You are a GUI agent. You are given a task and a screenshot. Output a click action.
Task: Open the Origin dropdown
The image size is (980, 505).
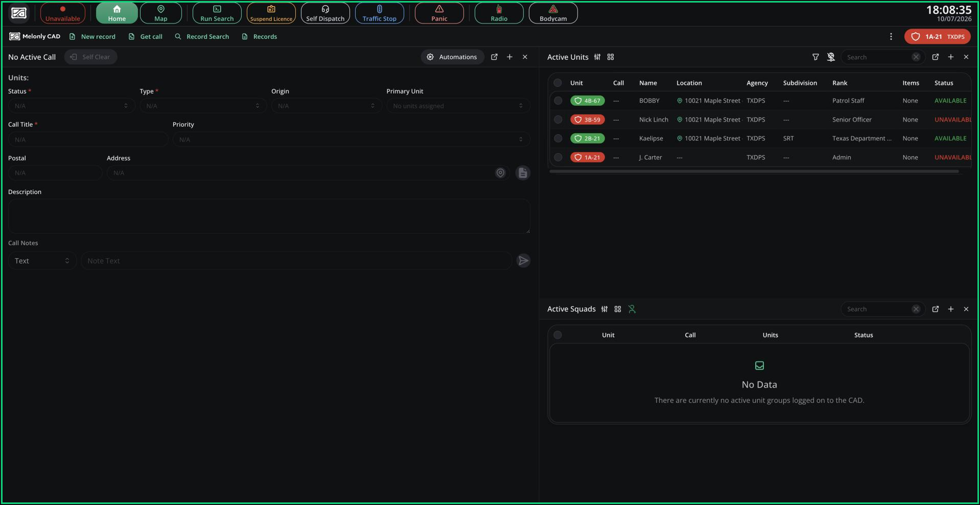(326, 106)
